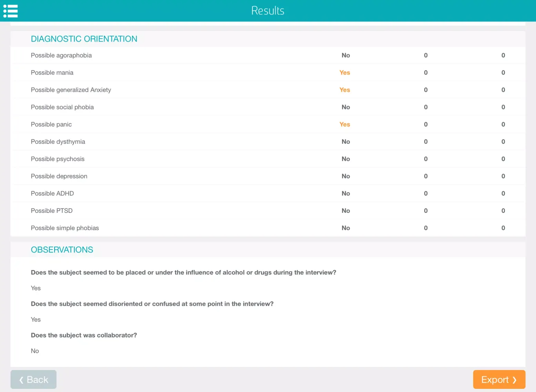The image size is (536, 392).
Task: Click the Possible dysthymia row
Action: [58, 142]
